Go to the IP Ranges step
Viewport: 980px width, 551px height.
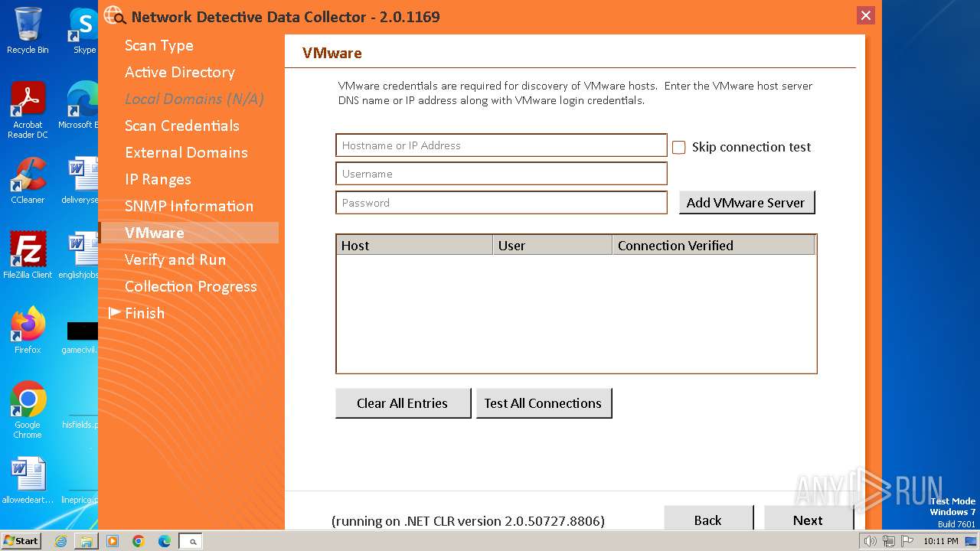pos(158,179)
